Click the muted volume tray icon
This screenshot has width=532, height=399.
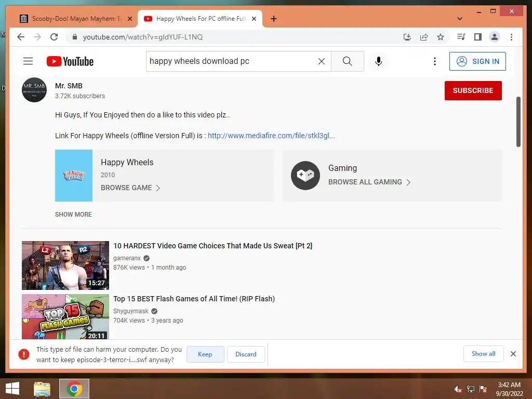458,389
